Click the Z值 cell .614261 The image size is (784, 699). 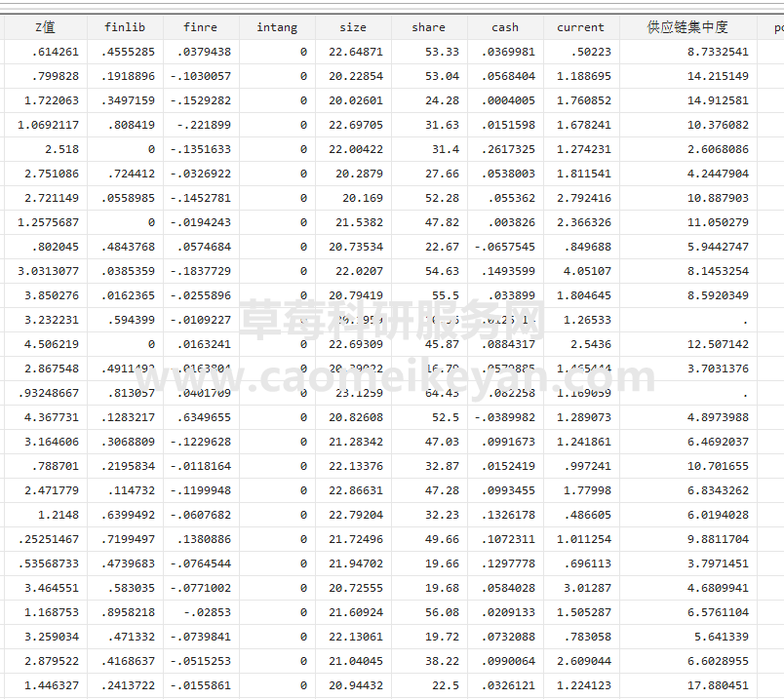tap(46, 52)
